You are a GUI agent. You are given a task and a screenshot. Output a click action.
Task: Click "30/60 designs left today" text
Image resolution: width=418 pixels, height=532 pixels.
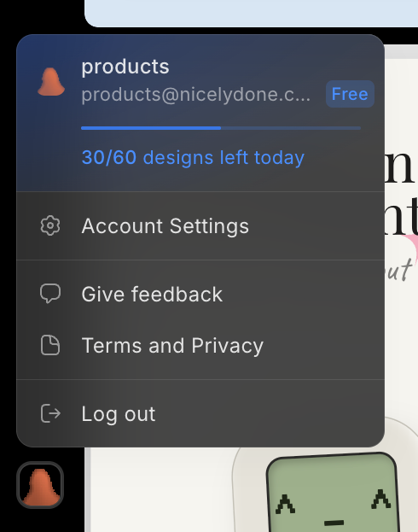coord(193,158)
